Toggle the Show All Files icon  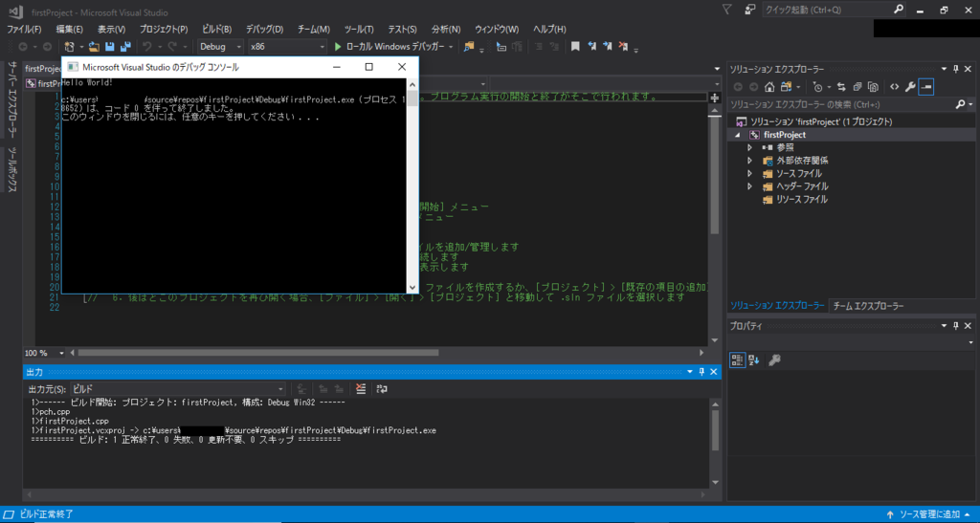pyautogui.click(x=873, y=87)
